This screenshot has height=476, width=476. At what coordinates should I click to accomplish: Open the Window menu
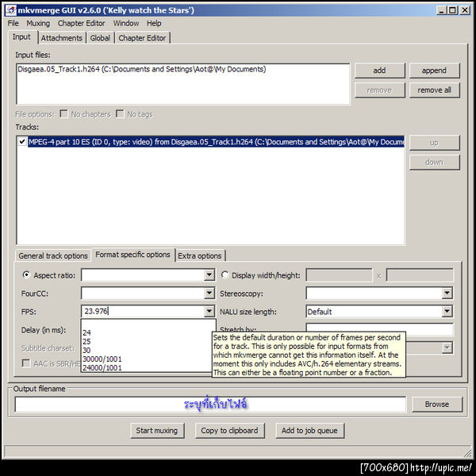[126, 23]
